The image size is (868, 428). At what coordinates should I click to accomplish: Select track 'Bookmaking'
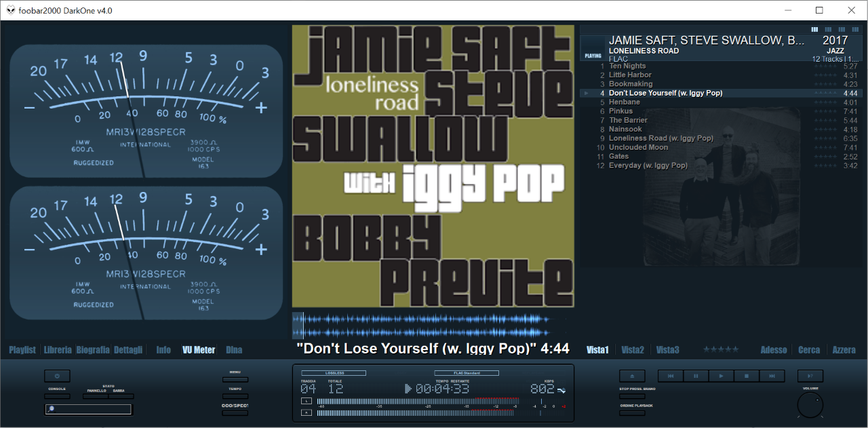click(722, 84)
